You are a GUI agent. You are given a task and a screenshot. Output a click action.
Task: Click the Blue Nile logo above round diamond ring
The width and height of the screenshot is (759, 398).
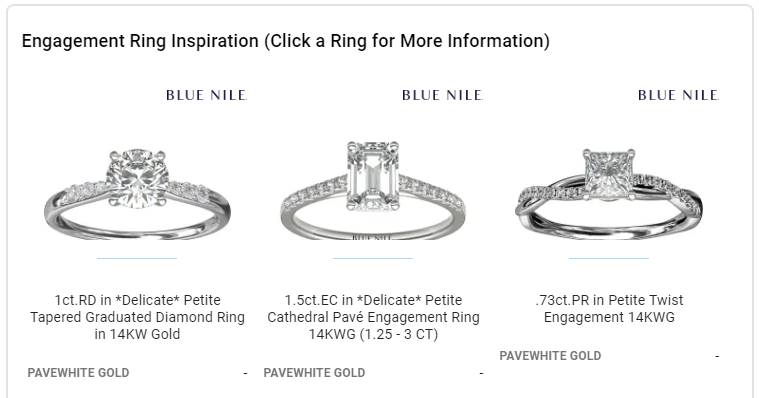click(x=207, y=95)
